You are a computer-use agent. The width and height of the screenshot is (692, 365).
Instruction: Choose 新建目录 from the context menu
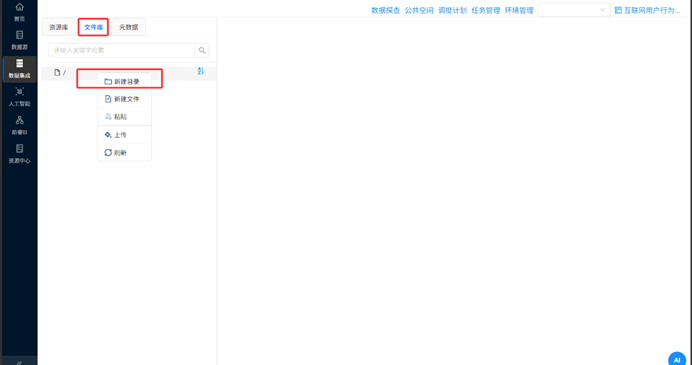click(x=124, y=82)
